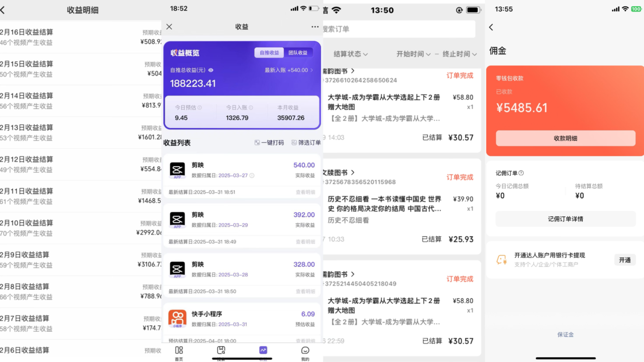Tap the 一键打码 masking icon
The width and height of the screenshot is (644, 362).
click(257, 143)
